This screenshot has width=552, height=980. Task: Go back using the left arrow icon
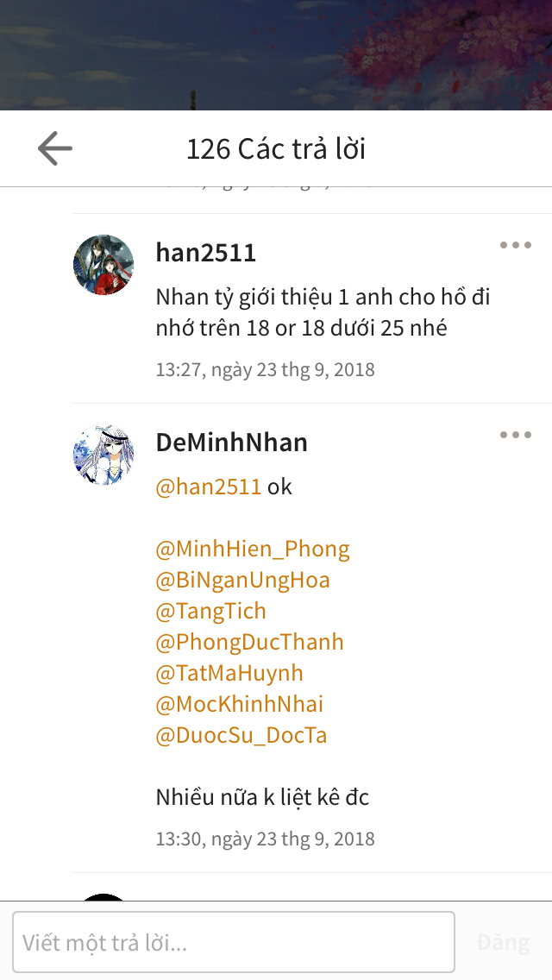[x=55, y=148]
